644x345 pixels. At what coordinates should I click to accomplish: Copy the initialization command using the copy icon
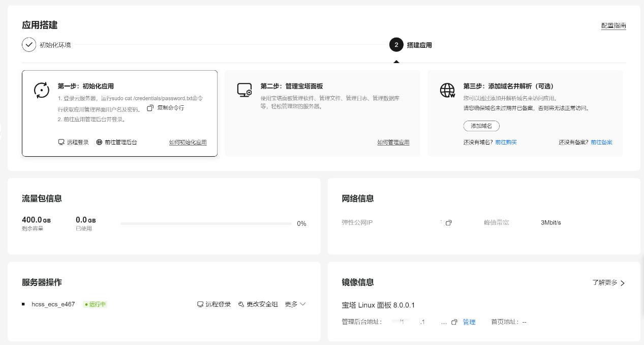[x=150, y=108]
